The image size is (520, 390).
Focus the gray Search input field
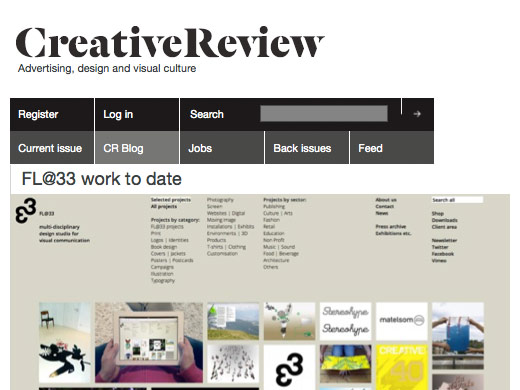point(324,114)
